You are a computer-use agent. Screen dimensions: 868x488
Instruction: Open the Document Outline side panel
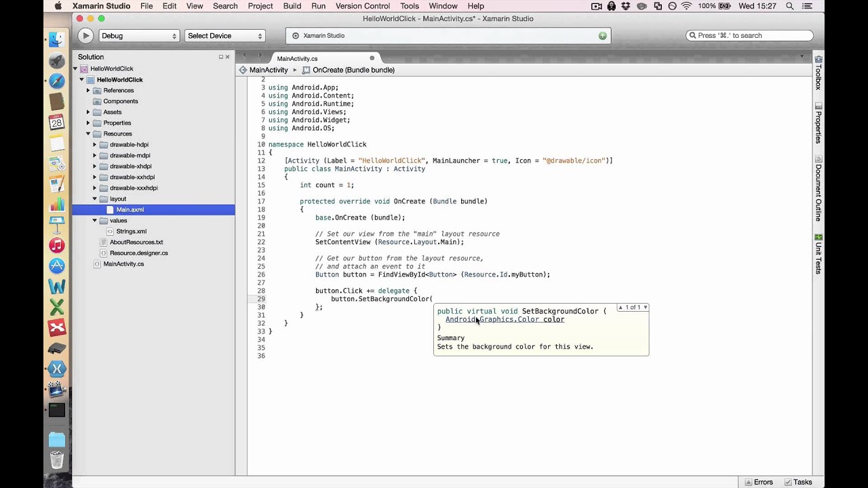click(x=818, y=189)
